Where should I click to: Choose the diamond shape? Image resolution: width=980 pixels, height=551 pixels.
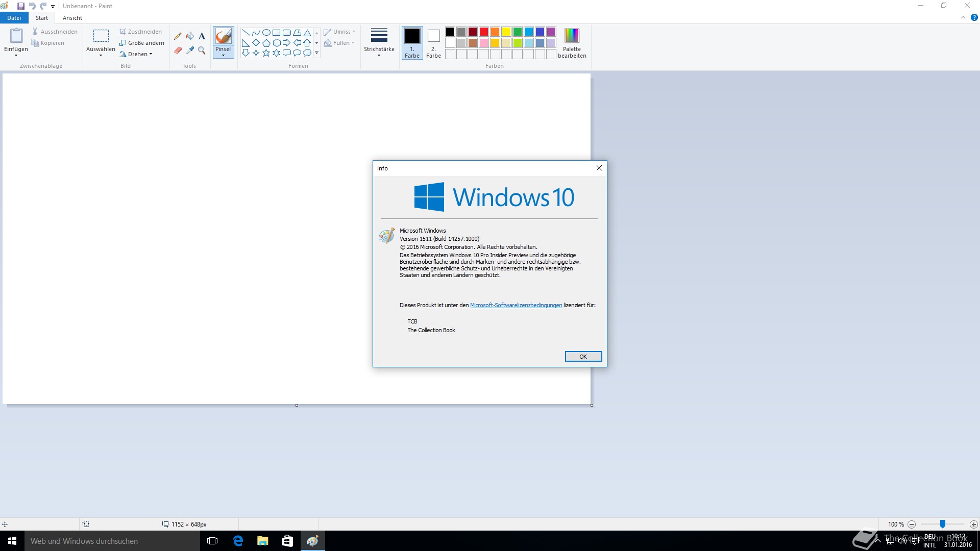pos(256,43)
